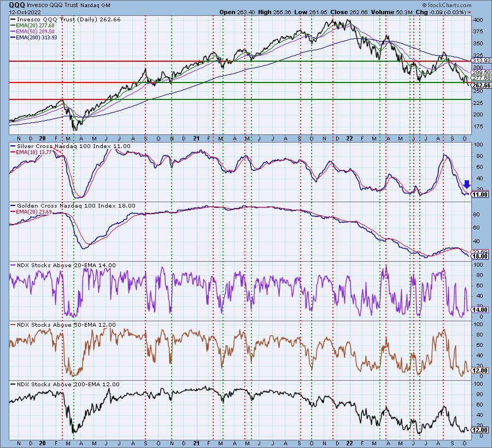Click the red down-triangle change indicator
Image resolution: width=492 pixels, height=448 pixels.
(x=469, y=13)
